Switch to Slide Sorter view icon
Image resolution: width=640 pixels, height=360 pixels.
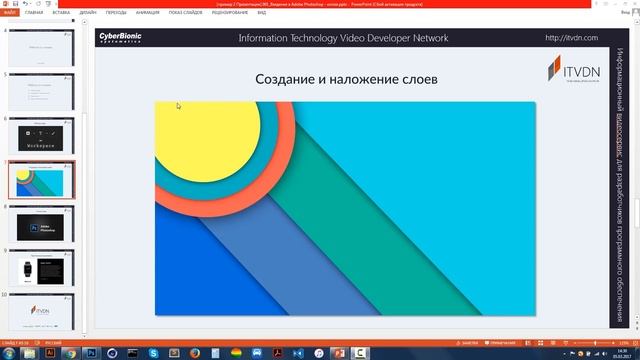coord(540,343)
